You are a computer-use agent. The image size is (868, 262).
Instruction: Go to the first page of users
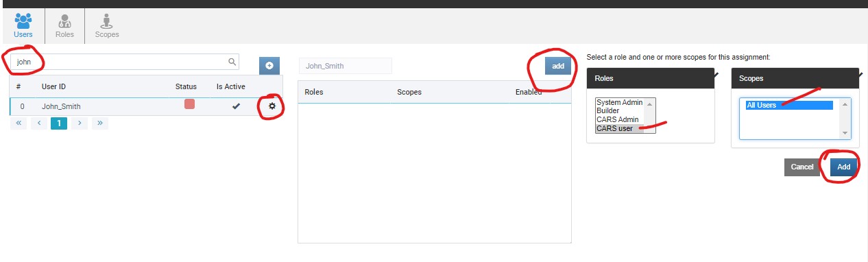coord(19,123)
